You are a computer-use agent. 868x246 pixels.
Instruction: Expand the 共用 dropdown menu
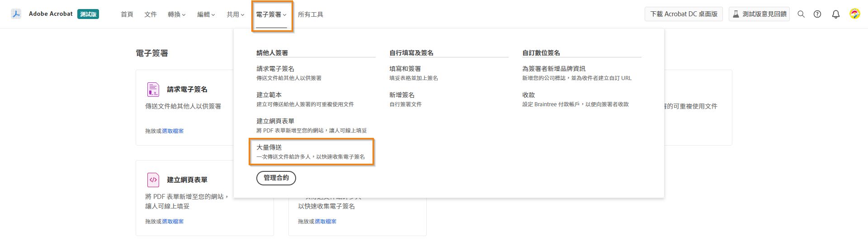pos(236,14)
